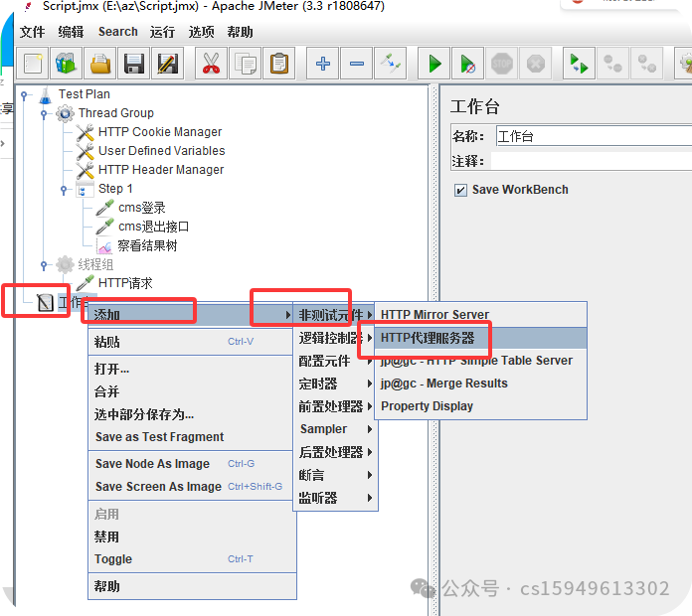Choose jp@gc - Merge Results item
Image resolution: width=692 pixels, height=616 pixels.
(x=480, y=384)
